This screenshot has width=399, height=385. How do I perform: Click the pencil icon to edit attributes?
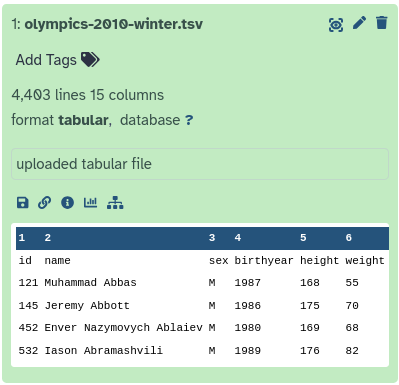[x=359, y=23]
